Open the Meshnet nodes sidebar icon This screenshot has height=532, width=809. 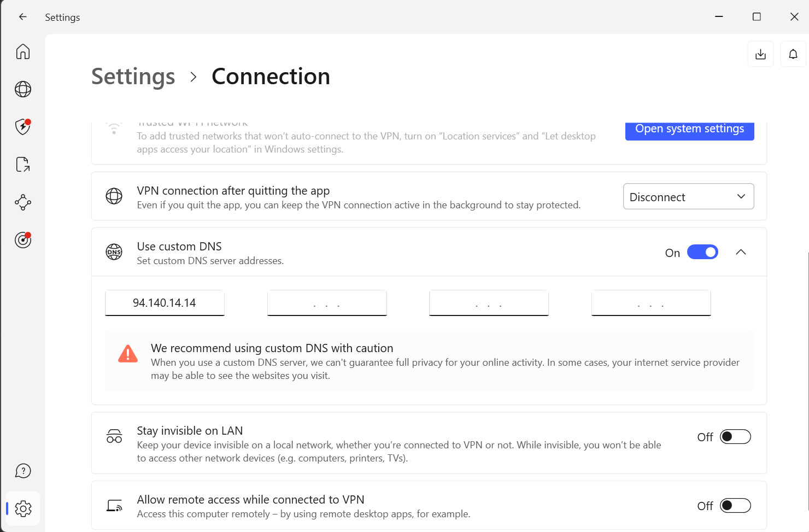[x=23, y=202]
